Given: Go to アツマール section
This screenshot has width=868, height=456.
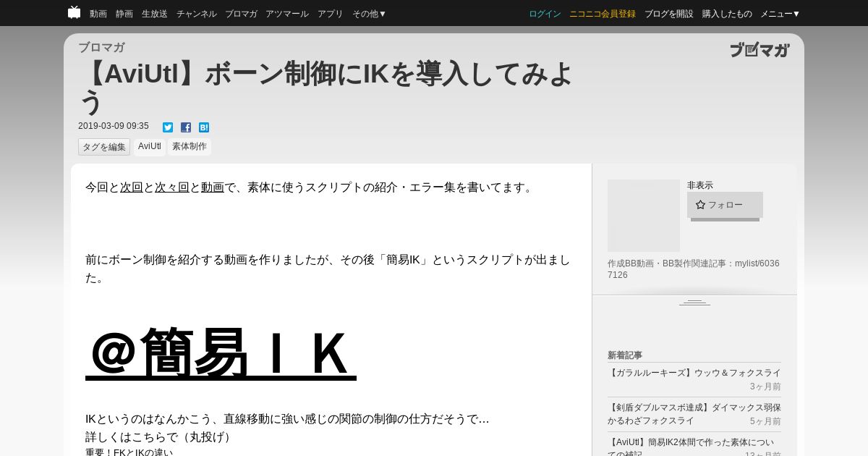Looking at the screenshot, I should click(287, 14).
